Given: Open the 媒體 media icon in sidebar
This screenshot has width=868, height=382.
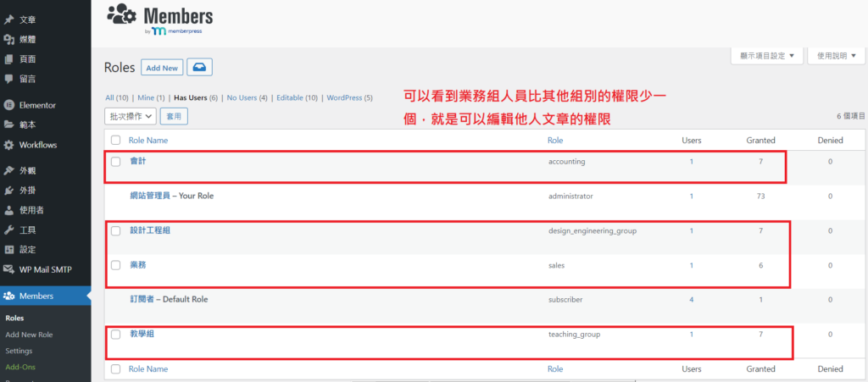Looking at the screenshot, I should [x=9, y=39].
